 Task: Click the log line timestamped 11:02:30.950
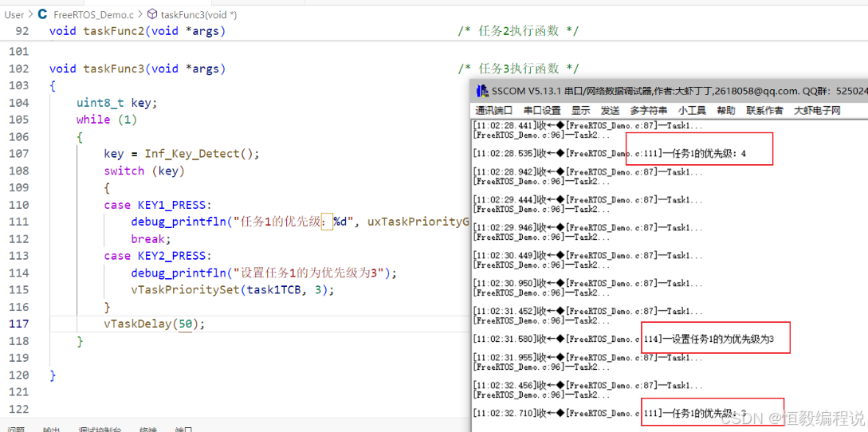[588, 283]
